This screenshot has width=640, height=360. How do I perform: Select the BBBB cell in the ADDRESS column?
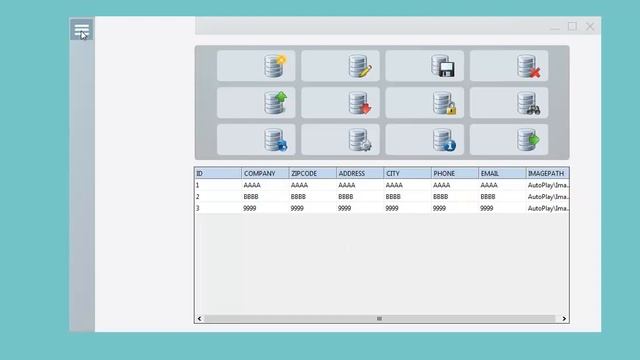tap(360, 196)
